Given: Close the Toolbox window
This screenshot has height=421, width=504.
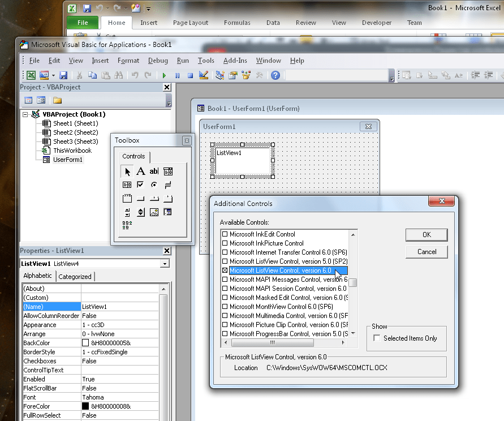Looking at the screenshot, I should click(187, 140).
